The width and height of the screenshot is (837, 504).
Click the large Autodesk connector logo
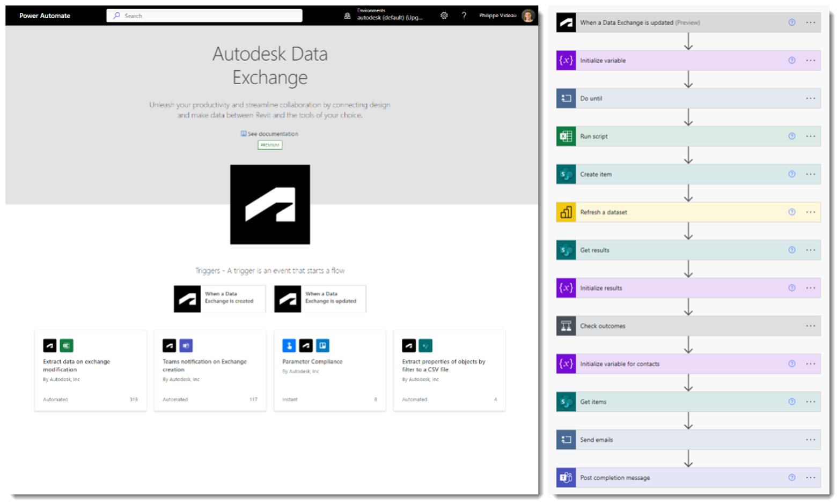pos(270,204)
